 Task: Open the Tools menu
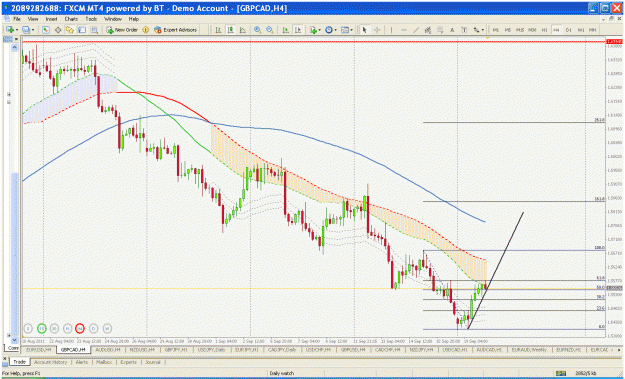pos(91,19)
